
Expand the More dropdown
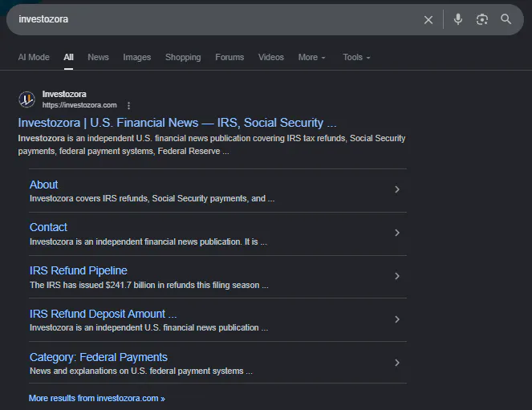(311, 57)
